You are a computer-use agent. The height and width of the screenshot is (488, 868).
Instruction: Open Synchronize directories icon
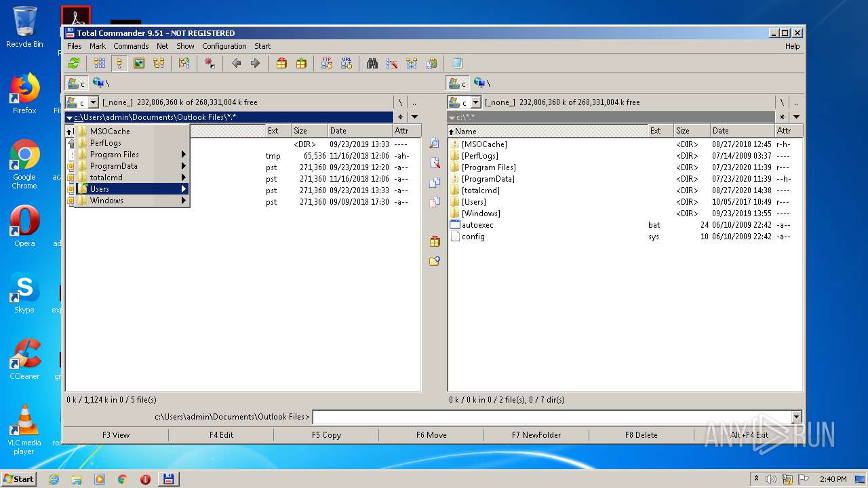coord(412,63)
